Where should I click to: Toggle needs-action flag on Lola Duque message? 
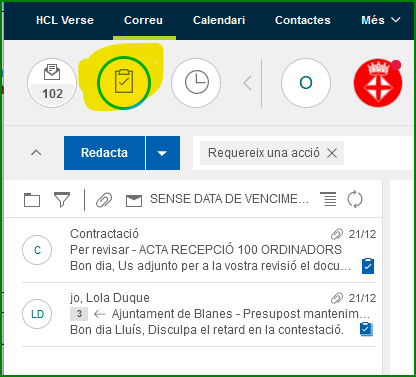[366, 329]
